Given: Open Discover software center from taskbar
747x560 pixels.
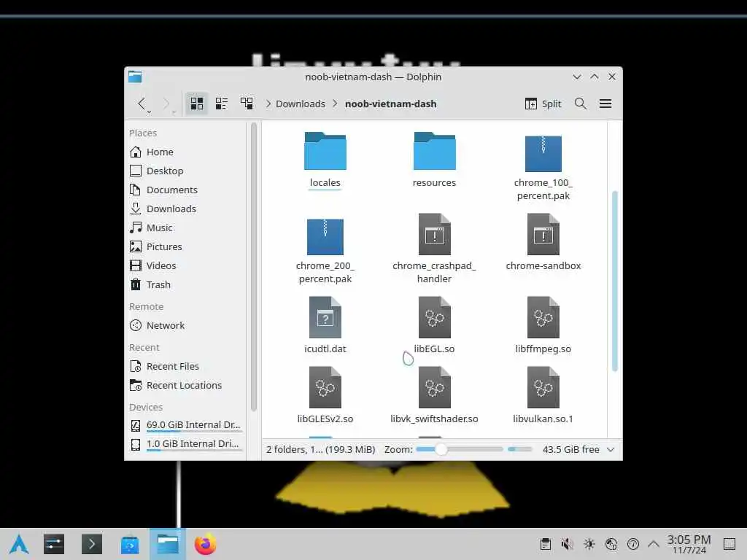Looking at the screenshot, I should [130, 544].
